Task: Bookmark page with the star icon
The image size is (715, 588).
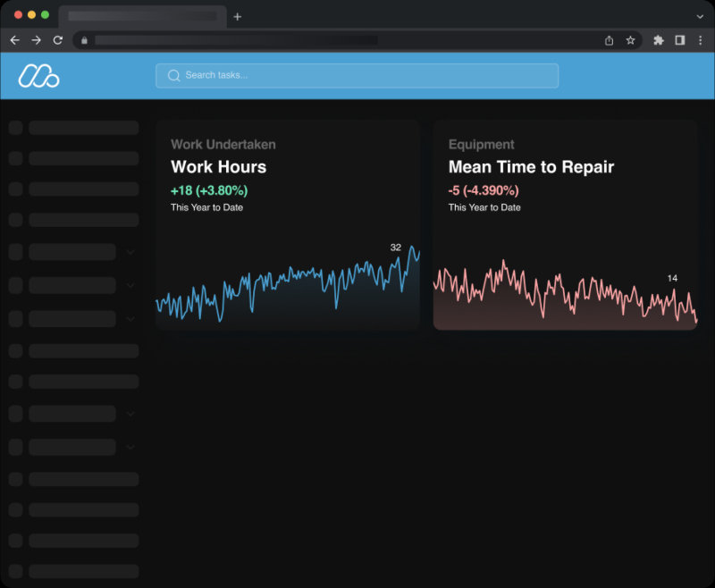Action: [630, 40]
